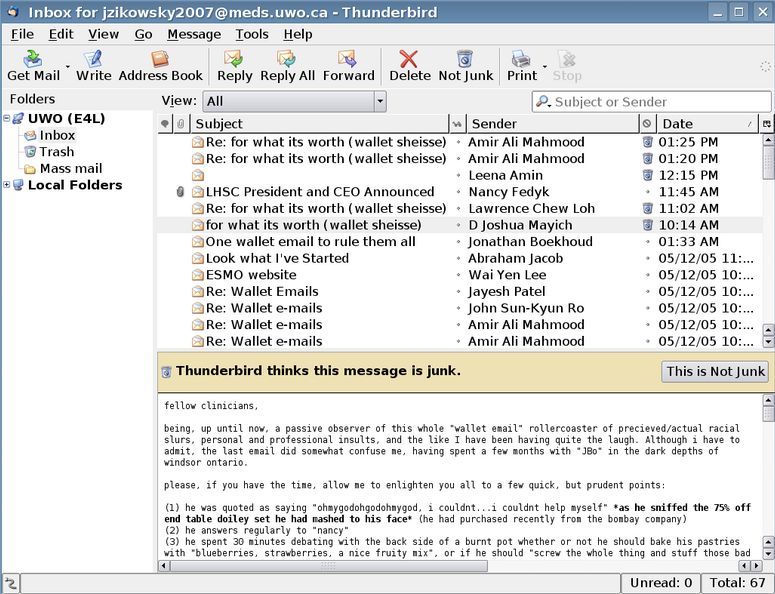775x594 pixels.
Task: Forward the selected email
Action: [x=348, y=65]
